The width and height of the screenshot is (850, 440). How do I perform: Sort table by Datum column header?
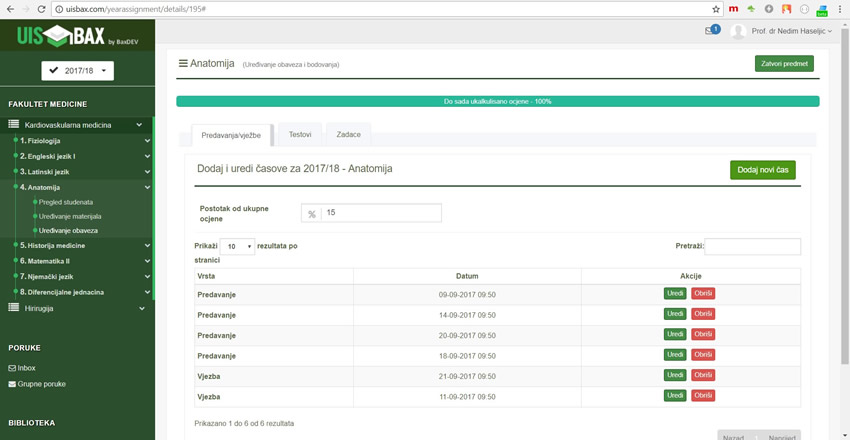(467, 276)
